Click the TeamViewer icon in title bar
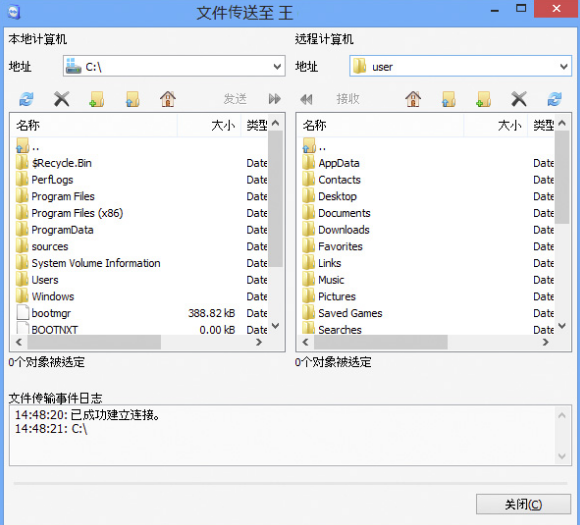 [x=14, y=12]
